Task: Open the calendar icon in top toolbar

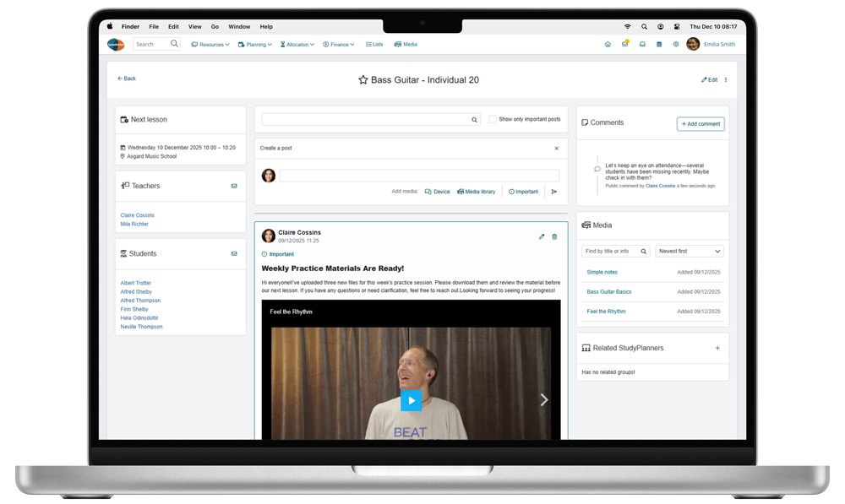Action: (x=659, y=45)
